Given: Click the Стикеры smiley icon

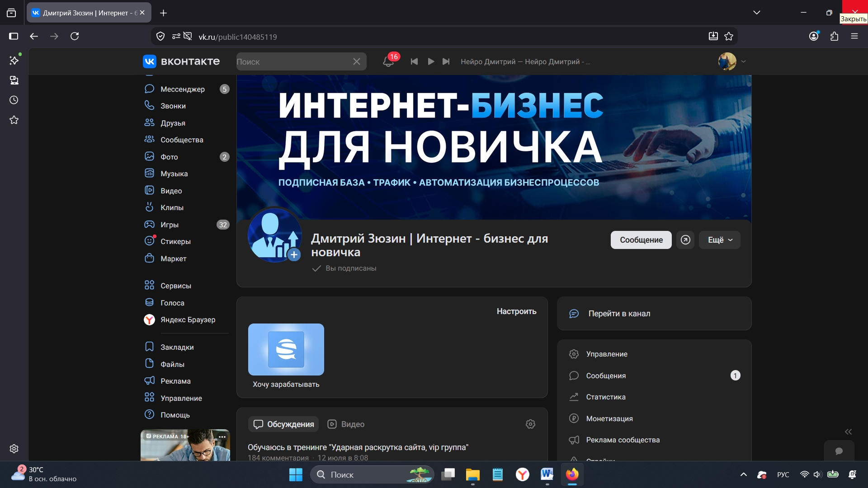Looking at the screenshot, I should (x=149, y=241).
